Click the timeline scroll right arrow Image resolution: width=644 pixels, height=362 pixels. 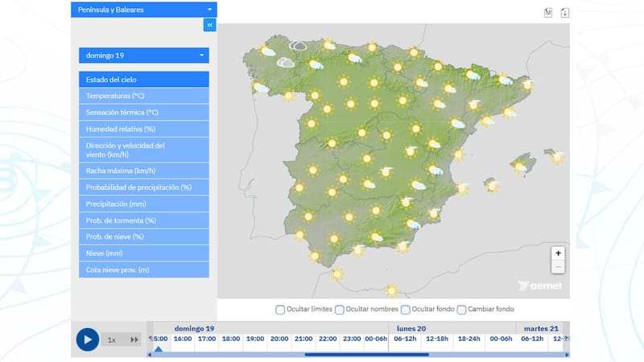coord(568,355)
